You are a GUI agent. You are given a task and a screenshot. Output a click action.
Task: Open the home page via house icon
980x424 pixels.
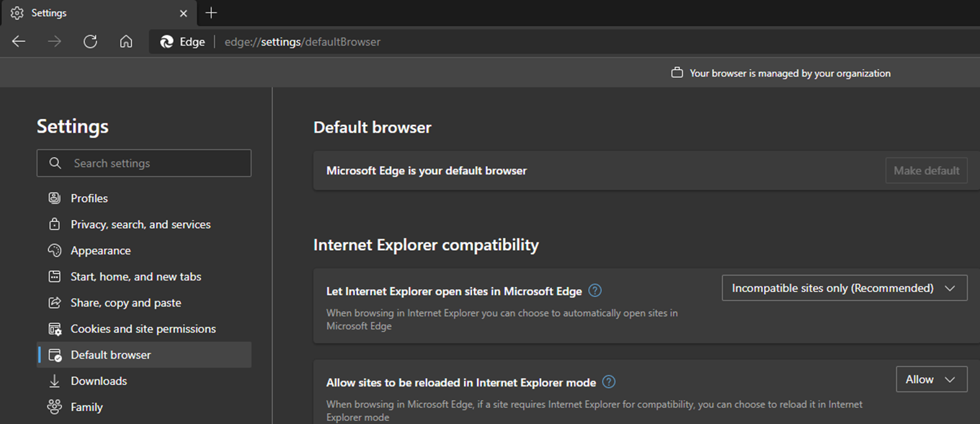(x=126, y=42)
